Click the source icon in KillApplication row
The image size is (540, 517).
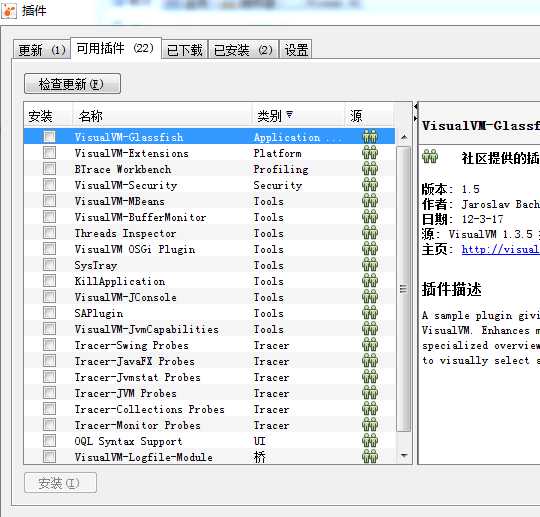[x=370, y=280]
